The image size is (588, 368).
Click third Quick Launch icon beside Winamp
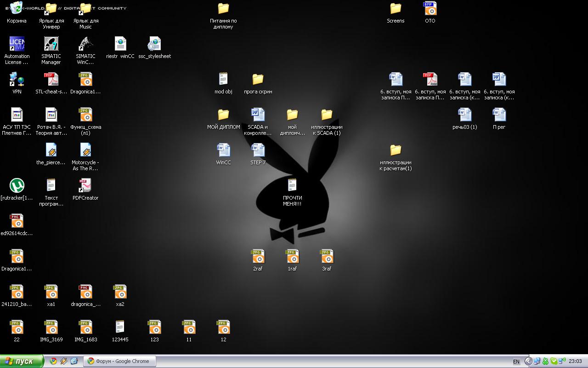tap(74, 361)
